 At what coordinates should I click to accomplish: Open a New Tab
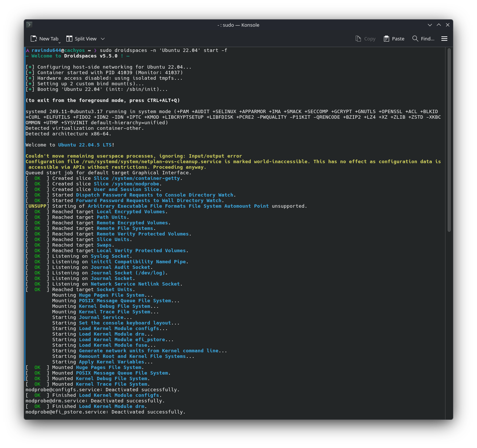(44, 39)
